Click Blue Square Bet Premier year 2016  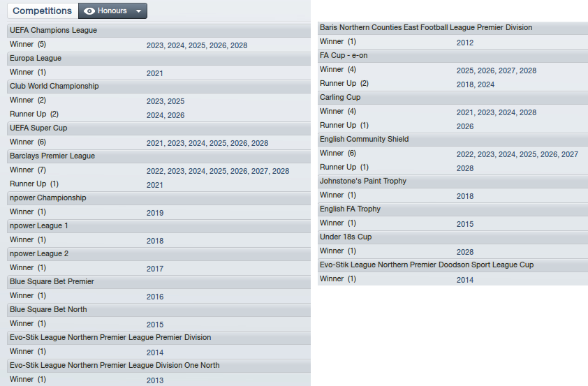[x=155, y=297]
